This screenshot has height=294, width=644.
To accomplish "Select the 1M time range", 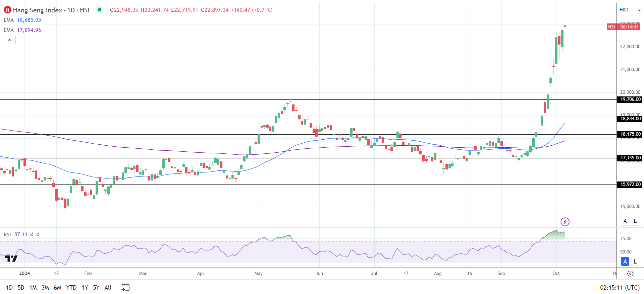I will click(x=33, y=288).
